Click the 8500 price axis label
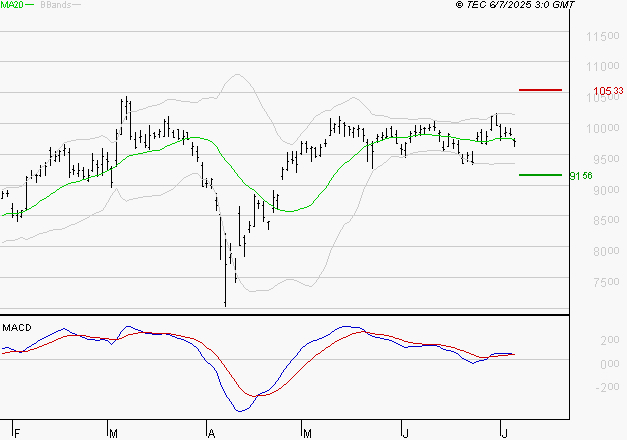627x440 pixels. click(x=606, y=220)
